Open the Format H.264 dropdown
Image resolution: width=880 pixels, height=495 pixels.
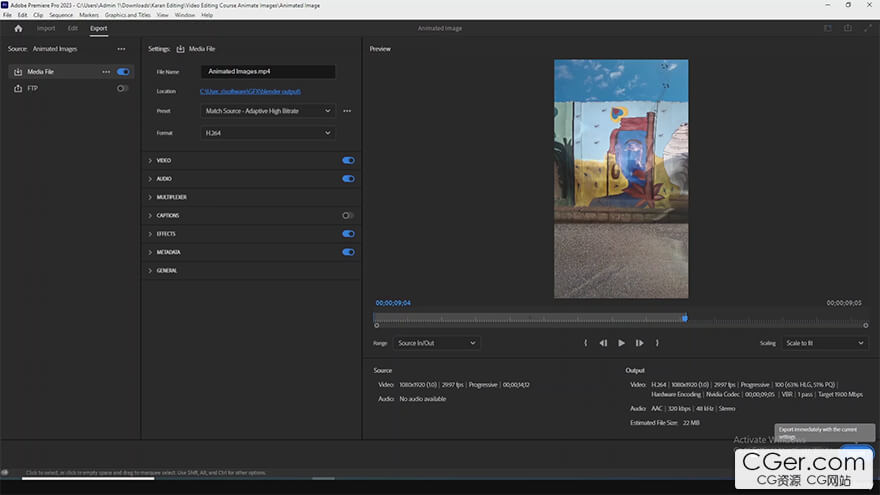pyautogui.click(x=268, y=133)
